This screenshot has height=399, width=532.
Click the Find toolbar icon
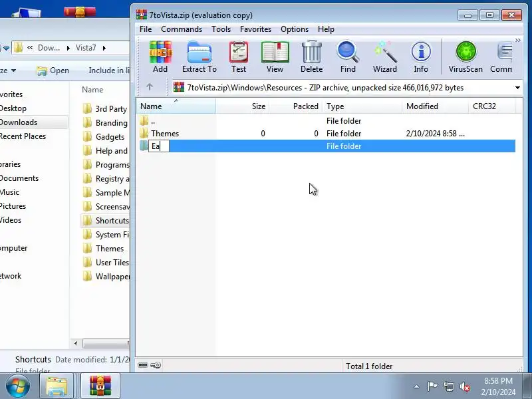[348, 57]
